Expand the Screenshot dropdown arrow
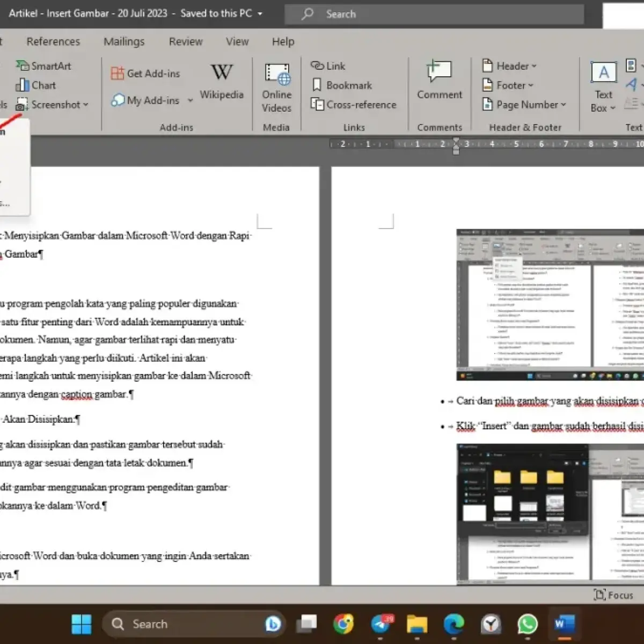Screen dimensions: 644x644 point(86,105)
